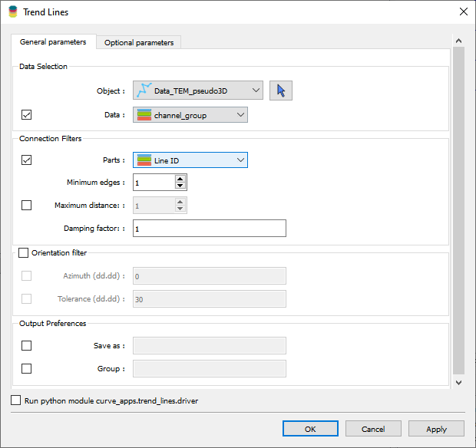Uncheck the Data checkbox

pos(27,115)
